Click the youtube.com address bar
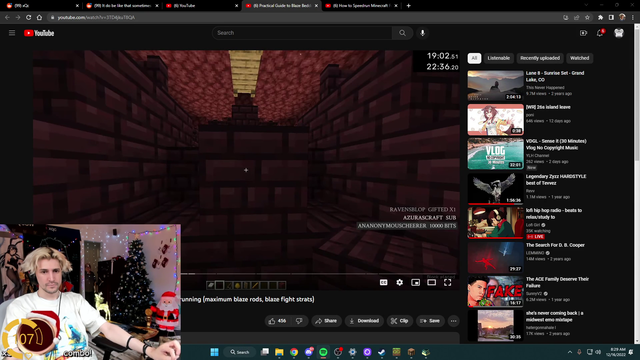The image size is (640, 360). [302, 18]
